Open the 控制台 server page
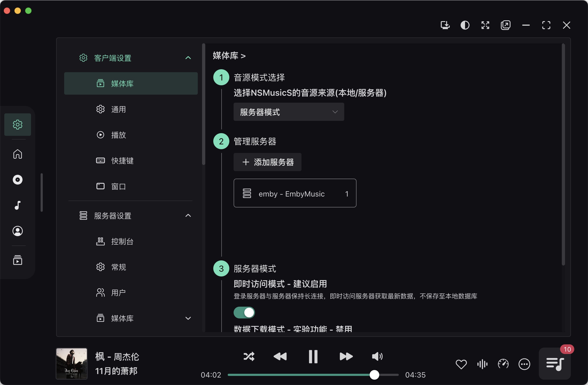The width and height of the screenshot is (588, 385). click(131, 241)
